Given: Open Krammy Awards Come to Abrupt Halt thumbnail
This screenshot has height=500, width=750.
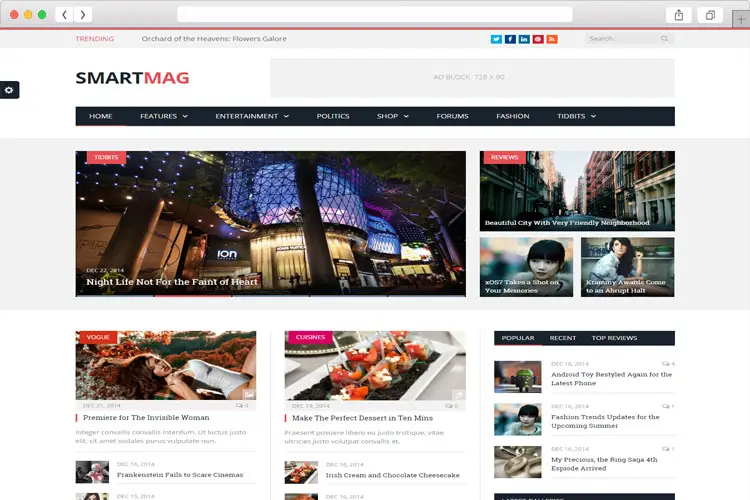Looking at the screenshot, I should click(628, 267).
